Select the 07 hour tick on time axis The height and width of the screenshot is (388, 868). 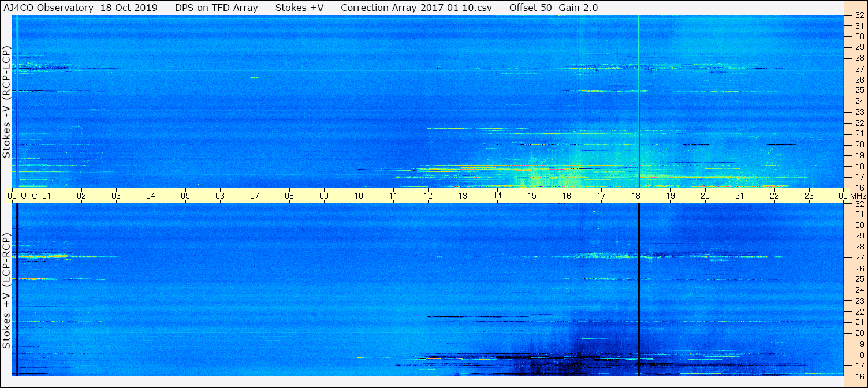[x=255, y=196]
